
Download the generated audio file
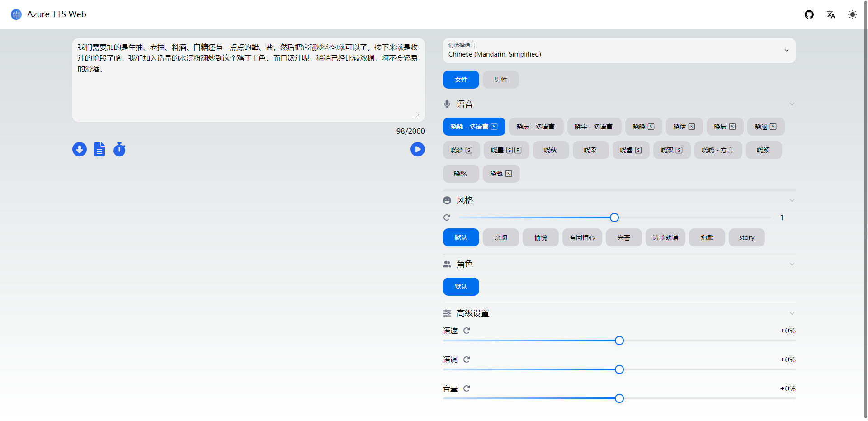tap(79, 149)
